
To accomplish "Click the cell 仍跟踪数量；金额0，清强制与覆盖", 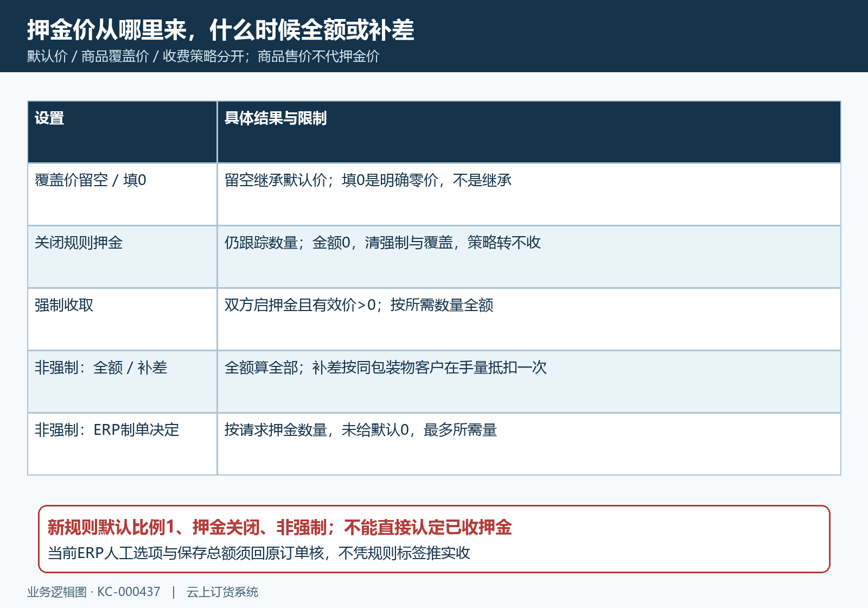I will tap(529, 257).
